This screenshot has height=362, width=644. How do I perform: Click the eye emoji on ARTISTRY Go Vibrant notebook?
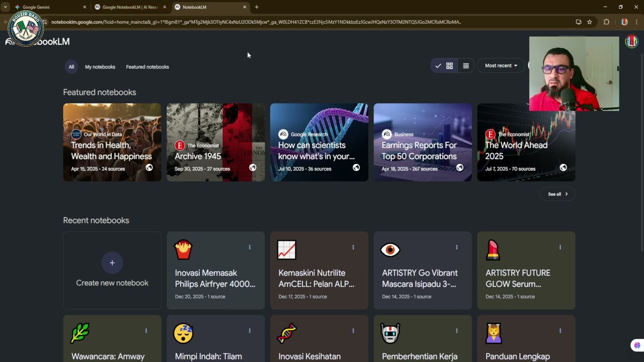(x=390, y=250)
